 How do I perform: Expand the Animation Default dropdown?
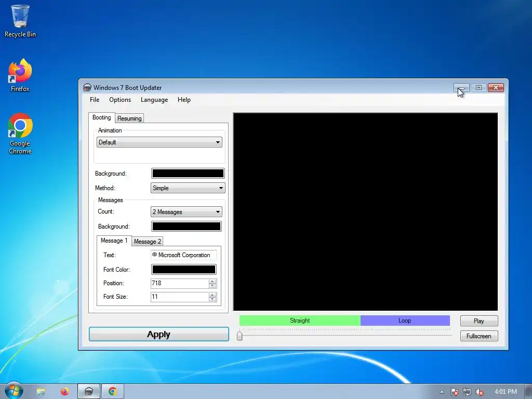coord(159,142)
